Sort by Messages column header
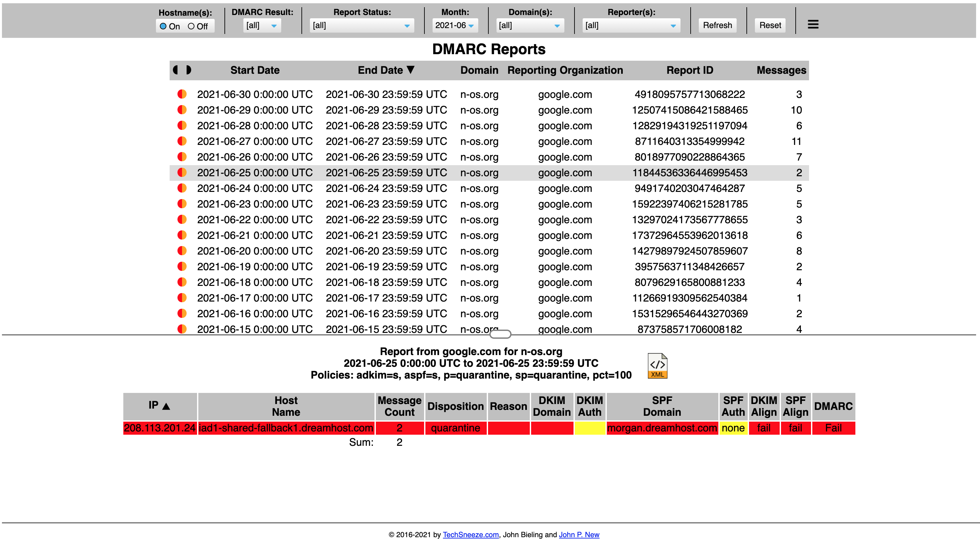 click(x=781, y=70)
